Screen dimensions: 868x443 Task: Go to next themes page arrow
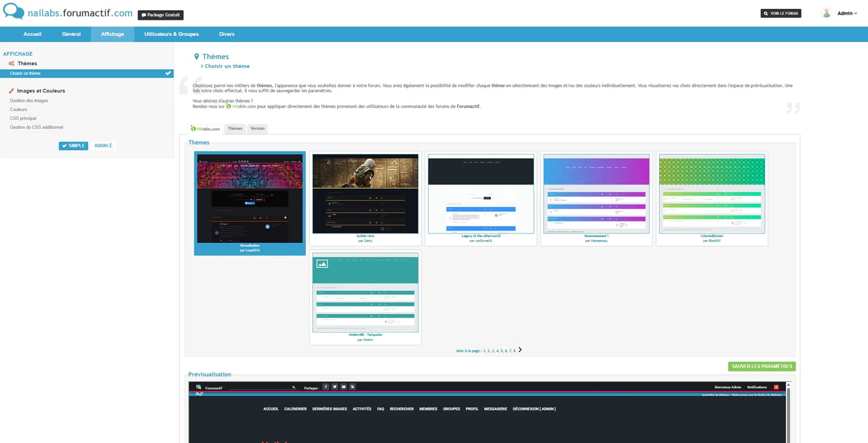click(520, 350)
